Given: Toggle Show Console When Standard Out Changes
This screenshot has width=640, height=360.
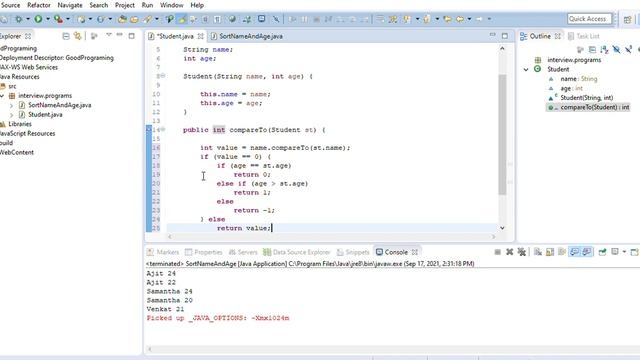Looking at the screenshot, I should click(574, 252).
